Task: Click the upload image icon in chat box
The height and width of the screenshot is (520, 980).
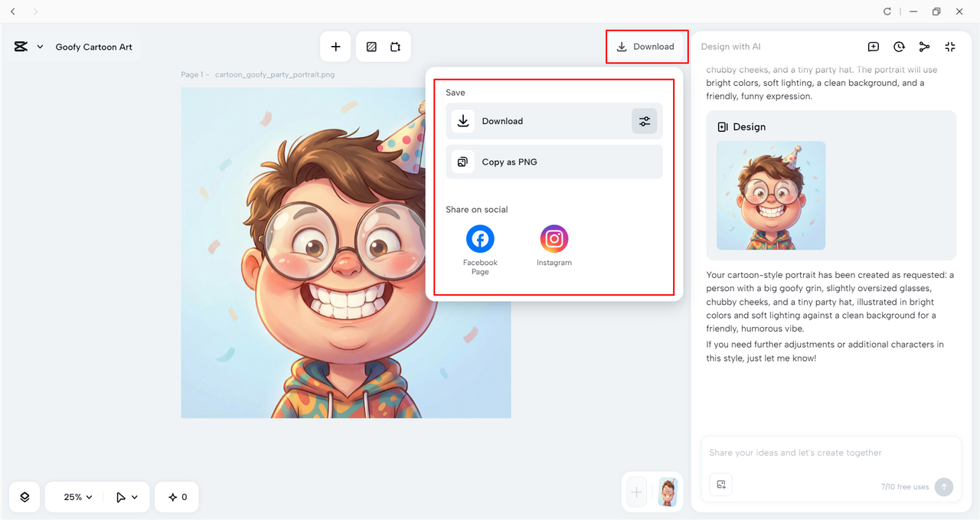Action: (721, 485)
